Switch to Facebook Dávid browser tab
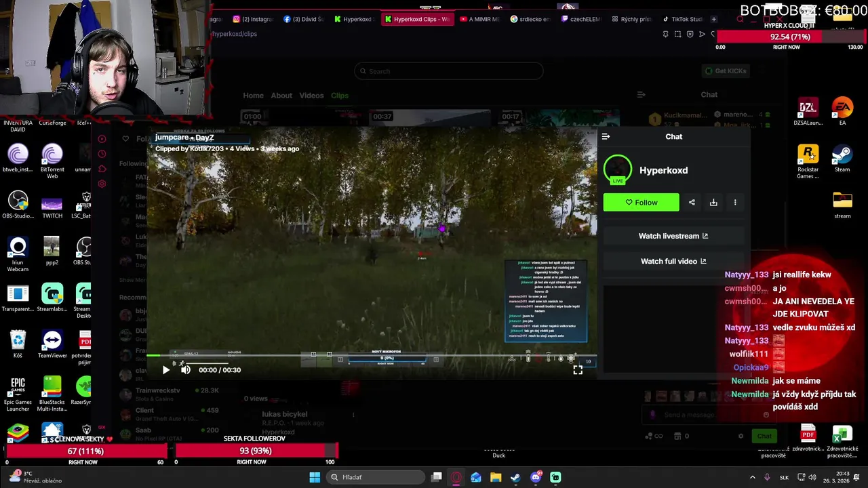This screenshot has width=868, height=488. pos(303,19)
